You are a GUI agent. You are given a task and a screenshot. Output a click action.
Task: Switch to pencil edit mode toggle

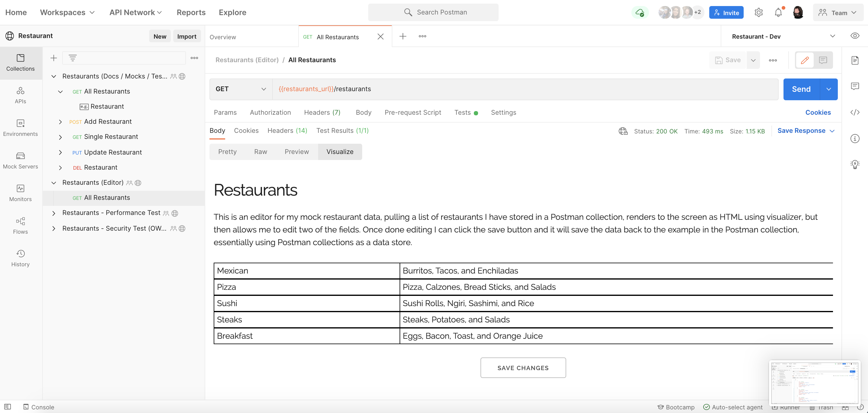[x=805, y=60]
